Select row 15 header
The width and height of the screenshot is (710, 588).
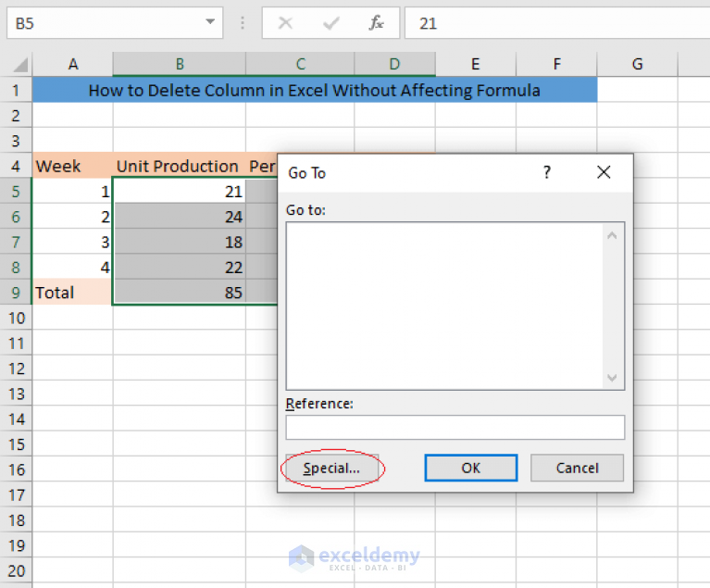pos(16,444)
